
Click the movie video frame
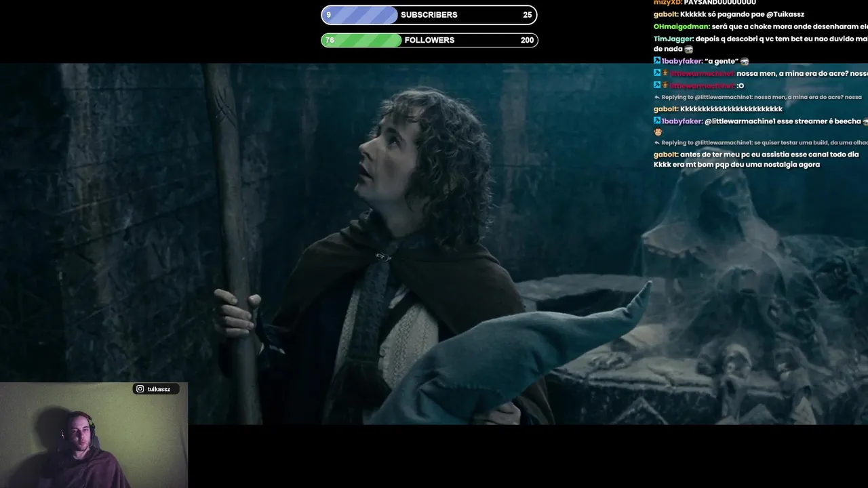coord(434,244)
